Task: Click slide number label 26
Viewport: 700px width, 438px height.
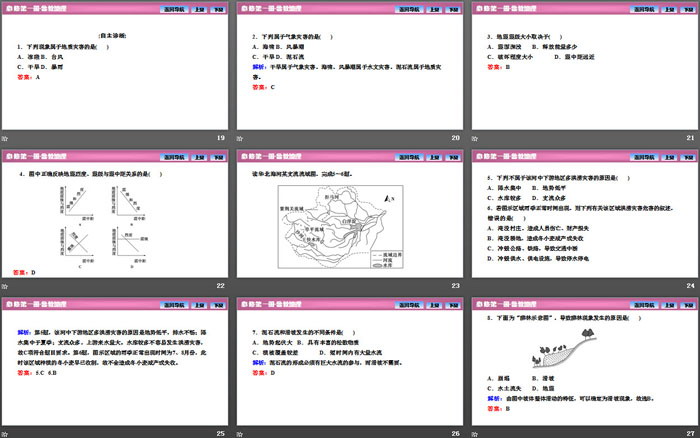Action: tap(455, 434)
